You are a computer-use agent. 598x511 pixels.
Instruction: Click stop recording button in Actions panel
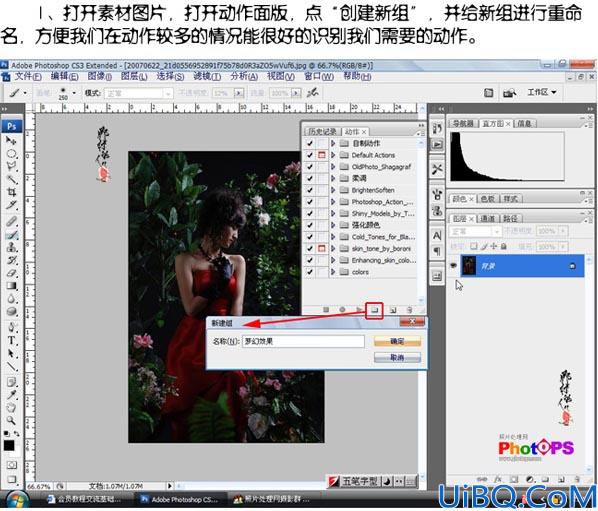[x=326, y=310]
